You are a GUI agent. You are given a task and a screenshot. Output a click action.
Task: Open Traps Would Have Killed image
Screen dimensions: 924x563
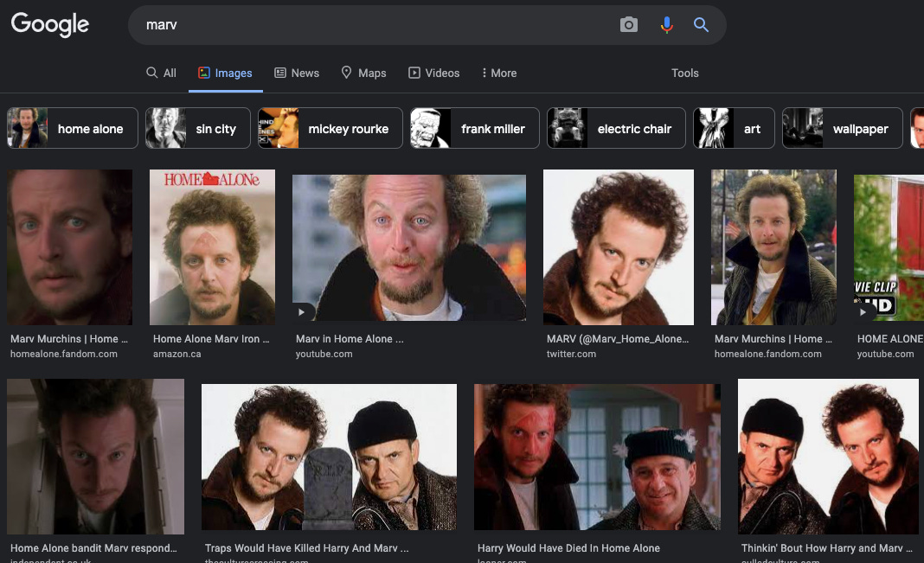pyautogui.click(x=329, y=457)
